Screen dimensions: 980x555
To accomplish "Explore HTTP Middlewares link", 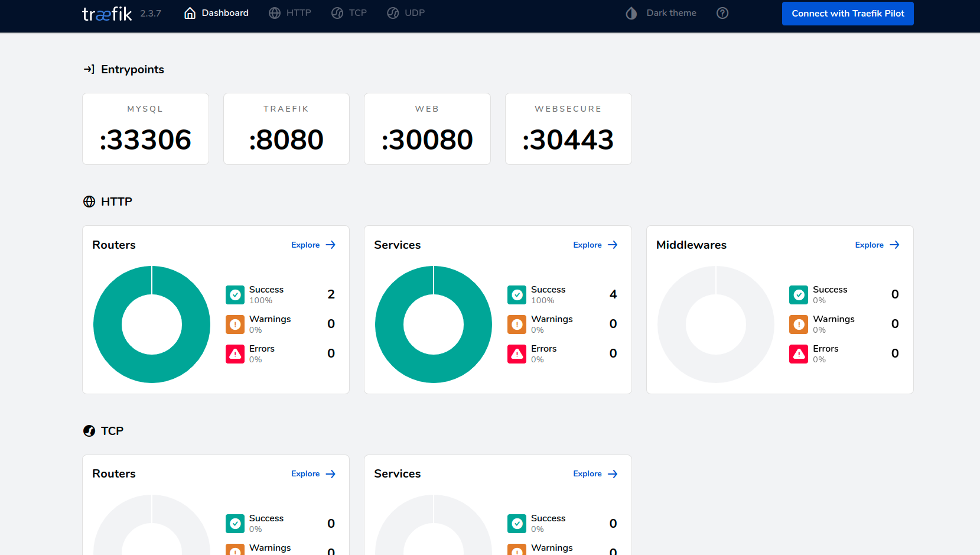I will (x=870, y=245).
